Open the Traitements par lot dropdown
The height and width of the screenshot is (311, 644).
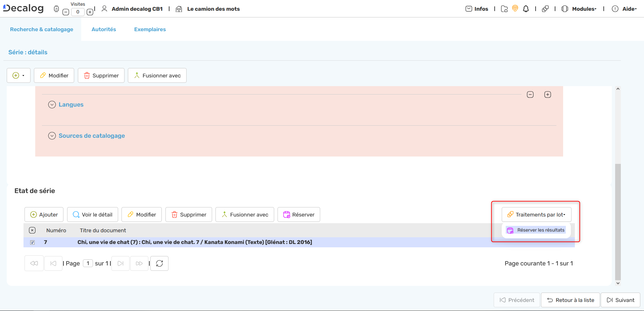(536, 214)
